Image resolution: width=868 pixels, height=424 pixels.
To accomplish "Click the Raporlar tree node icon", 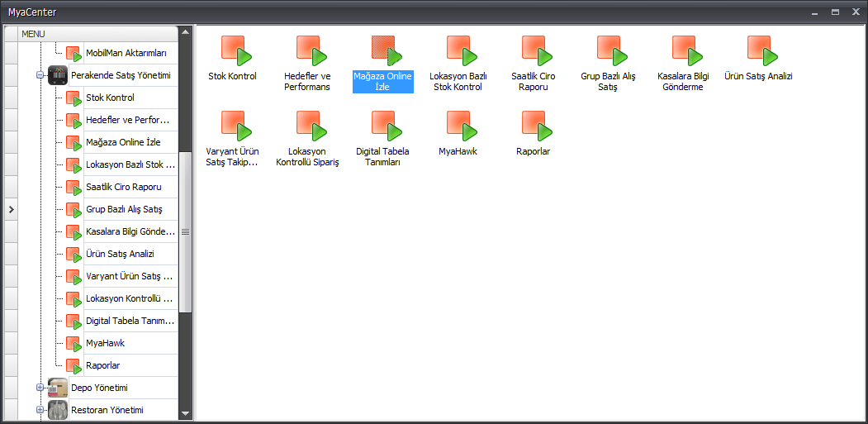I will point(74,366).
